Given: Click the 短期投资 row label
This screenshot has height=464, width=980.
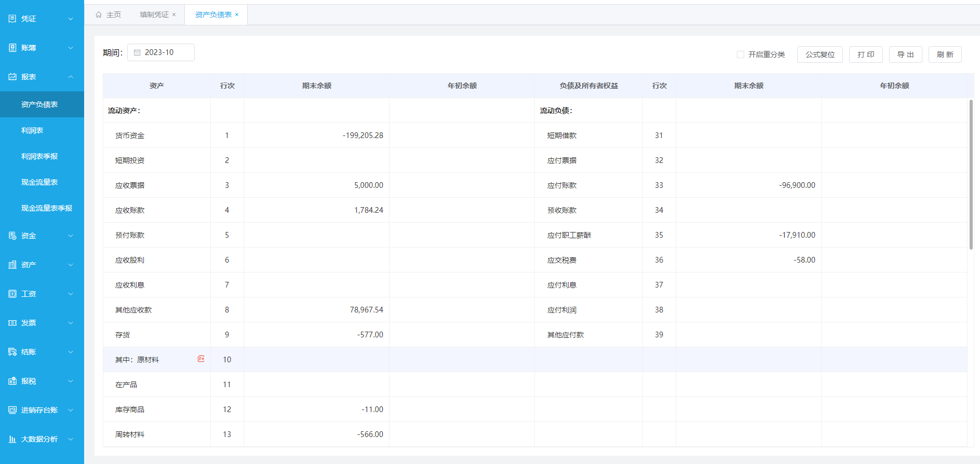Looking at the screenshot, I should [x=130, y=160].
